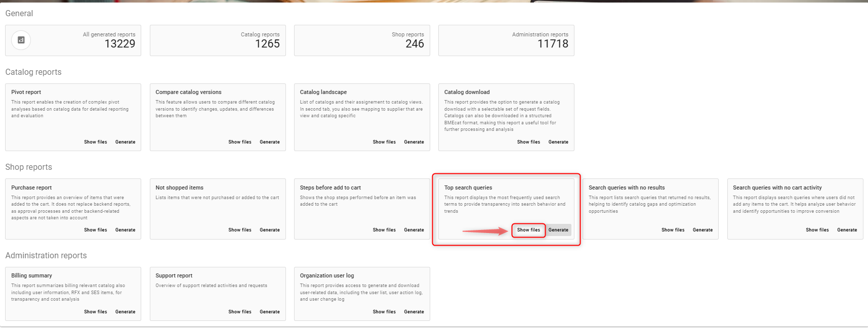Generate the Billing summary report
This screenshot has height=328, width=868.
pos(125,312)
